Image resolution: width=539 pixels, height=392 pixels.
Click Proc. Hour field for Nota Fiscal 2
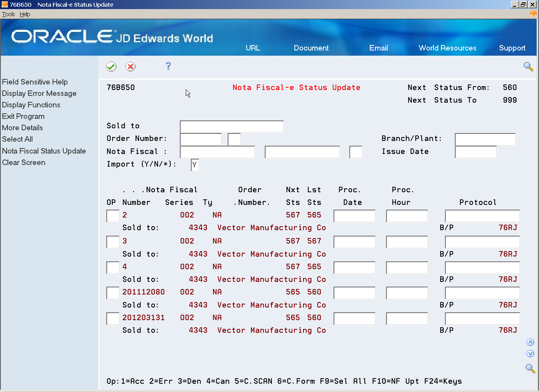[407, 216]
